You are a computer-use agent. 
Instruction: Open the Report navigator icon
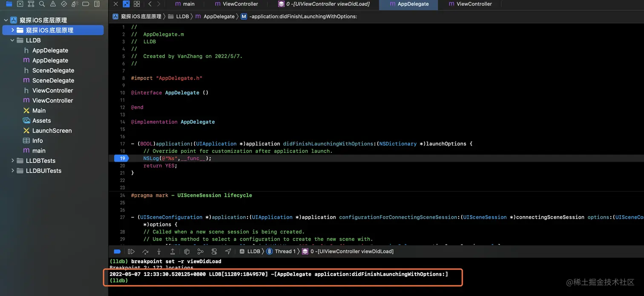pyautogui.click(x=97, y=4)
